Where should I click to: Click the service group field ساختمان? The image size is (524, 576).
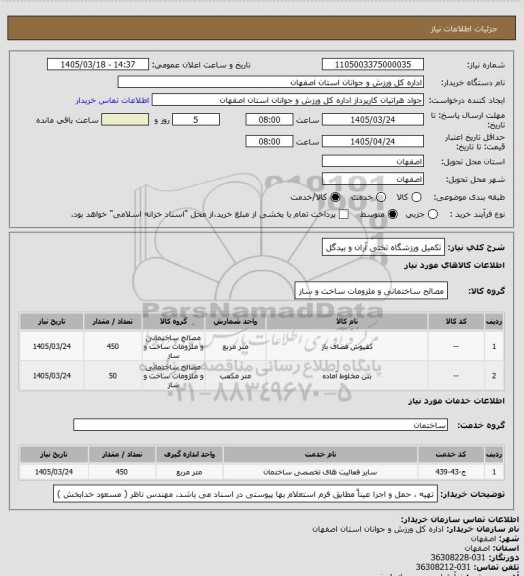[x=260, y=425]
